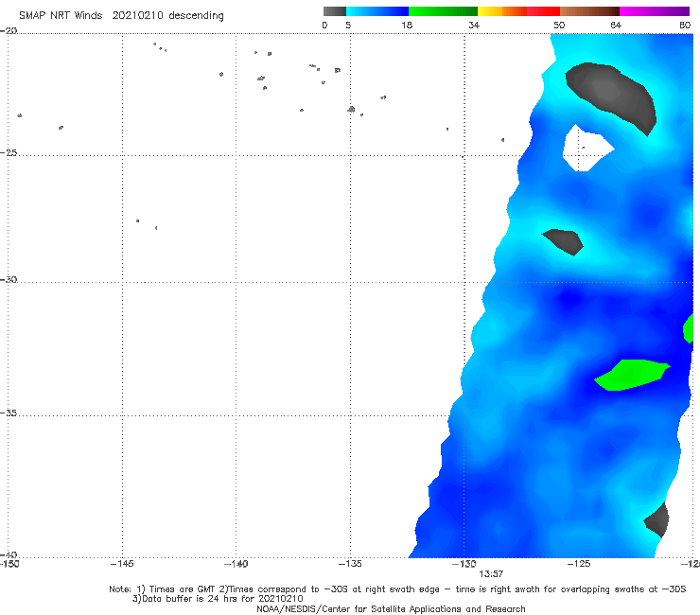Click the white data gap inside the swath
The image size is (700, 615).
click(x=586, y=149)
